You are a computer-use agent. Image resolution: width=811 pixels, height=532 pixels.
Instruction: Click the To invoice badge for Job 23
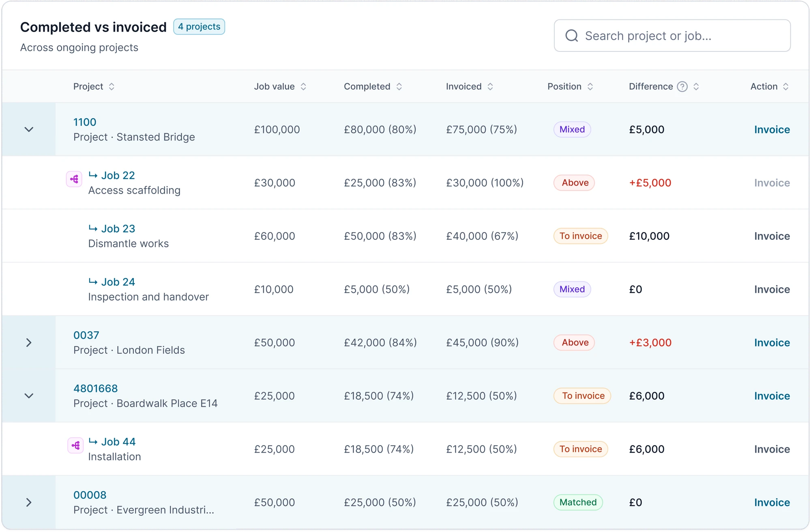pos(581,236)
